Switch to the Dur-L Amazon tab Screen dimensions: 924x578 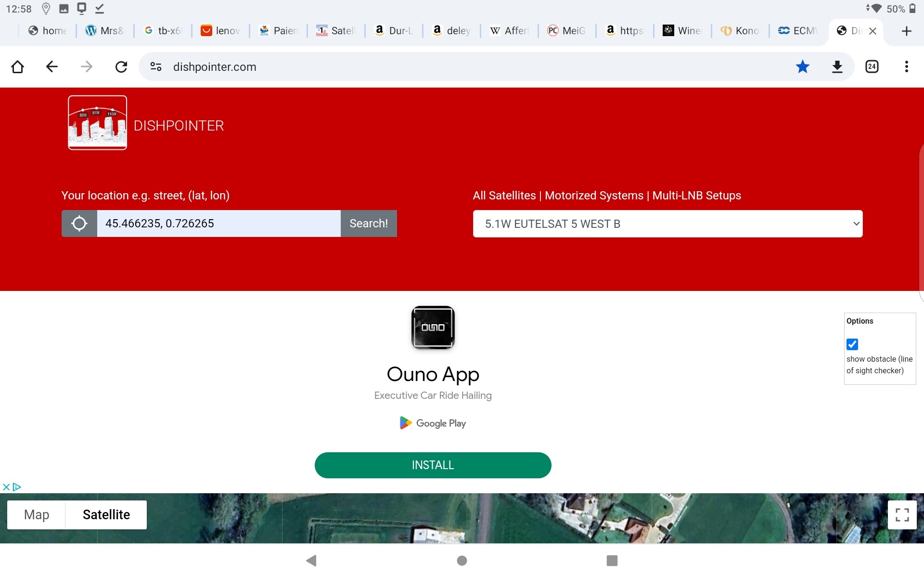point(394,31)
